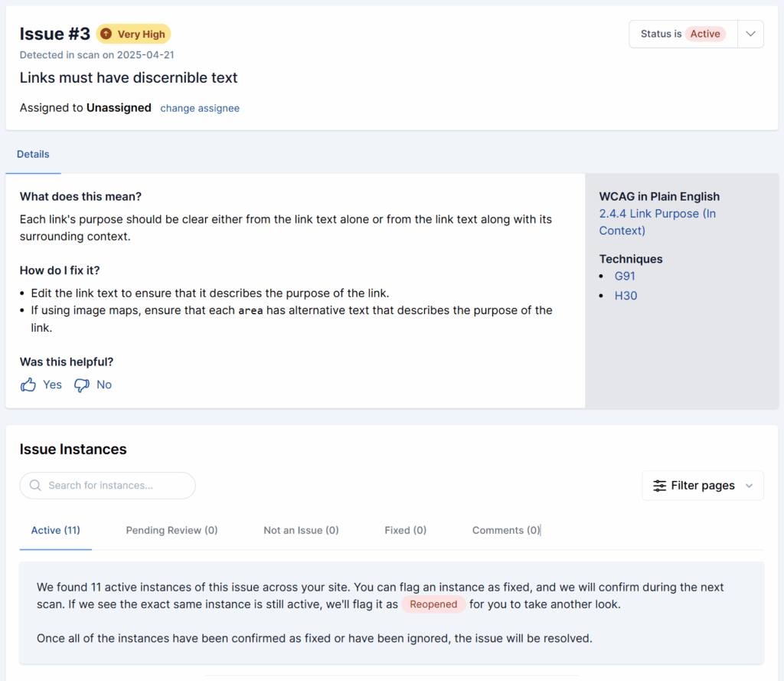This screenshot has height=681, width=784.
Task: Click the 'Edit the link text' bullet
Action: pos(210,293)
